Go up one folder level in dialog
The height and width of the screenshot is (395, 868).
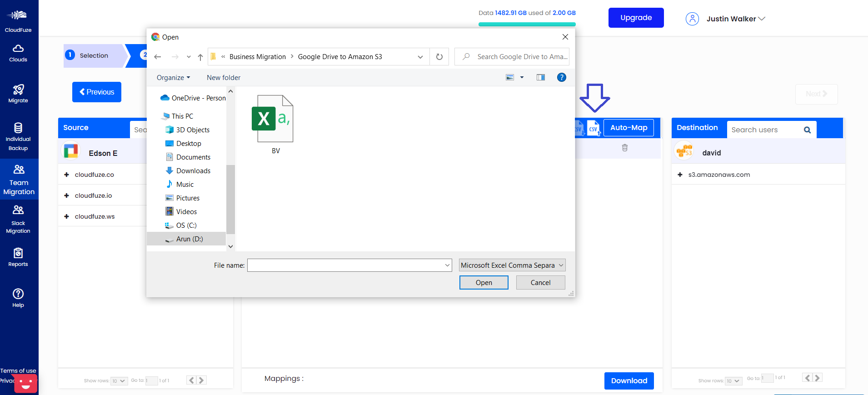coord(200,57)
